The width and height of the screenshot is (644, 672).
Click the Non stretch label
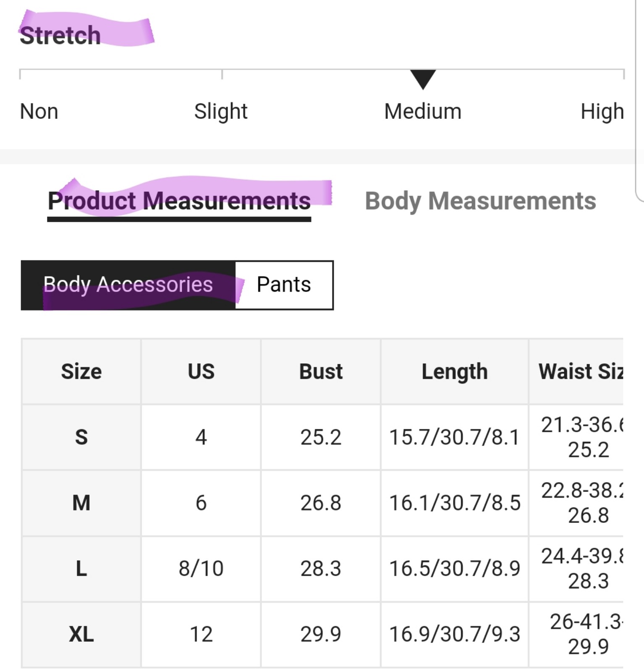[39, 112]
